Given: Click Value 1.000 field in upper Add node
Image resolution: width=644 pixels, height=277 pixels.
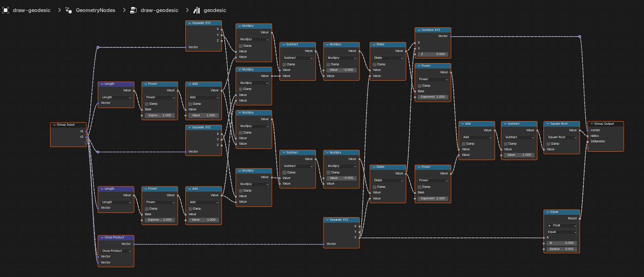Looking at the screenshot, I should (204, 115).
